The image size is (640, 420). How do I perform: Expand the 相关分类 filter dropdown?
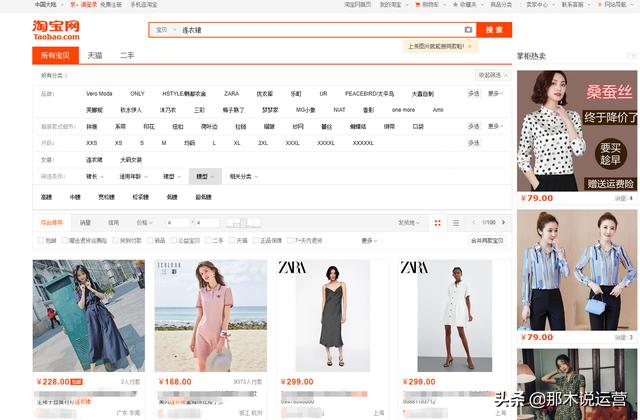(244, 176)
